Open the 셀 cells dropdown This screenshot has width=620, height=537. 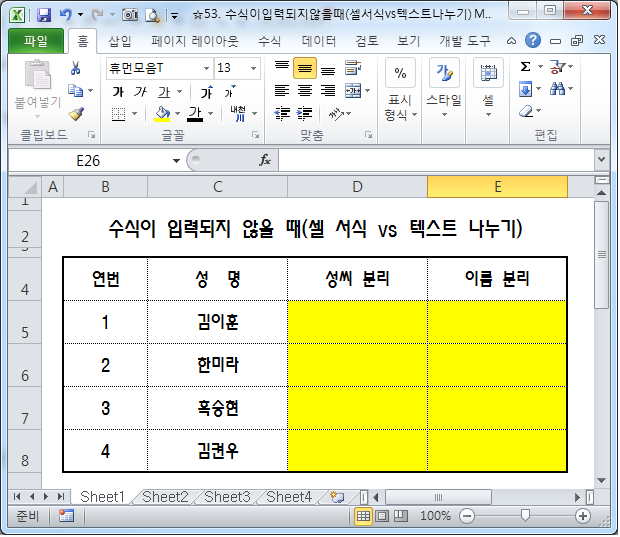[x=488, y=89]
